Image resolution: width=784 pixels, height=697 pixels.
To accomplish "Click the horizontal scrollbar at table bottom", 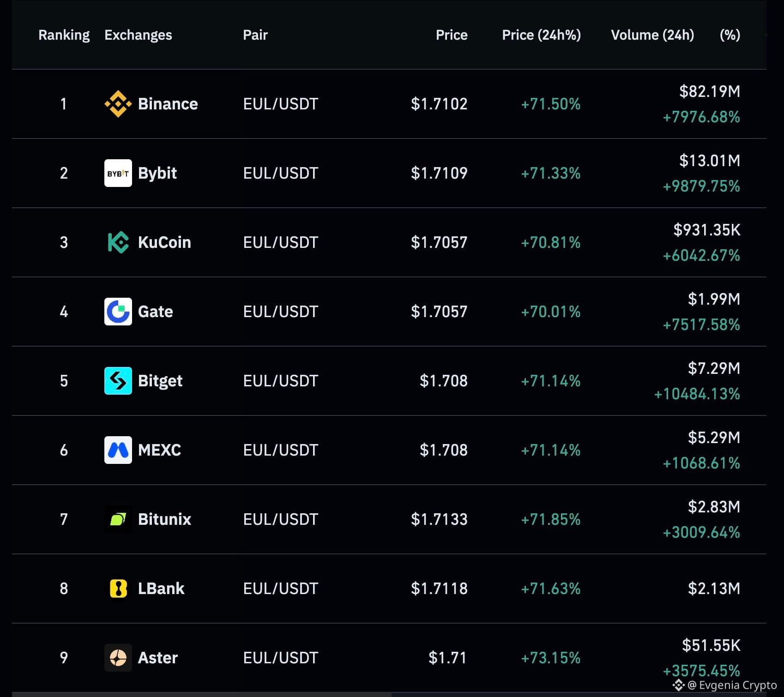I will 202,694.
